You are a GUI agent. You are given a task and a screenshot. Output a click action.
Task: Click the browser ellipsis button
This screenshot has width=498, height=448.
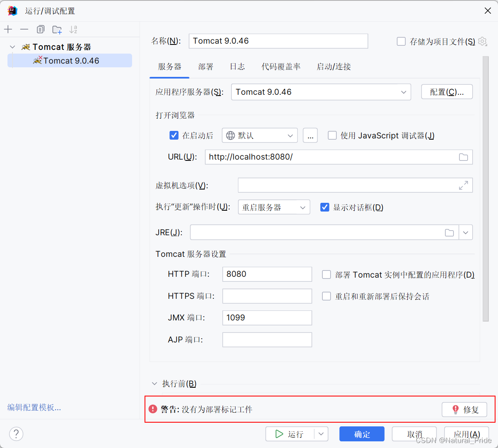[x=310, y=135]
